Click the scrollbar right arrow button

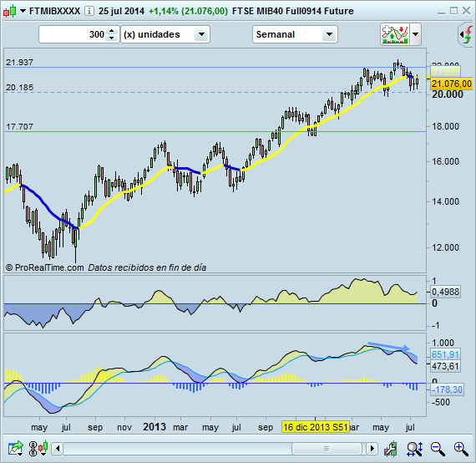pyautogui.click(x=372, y=449)
